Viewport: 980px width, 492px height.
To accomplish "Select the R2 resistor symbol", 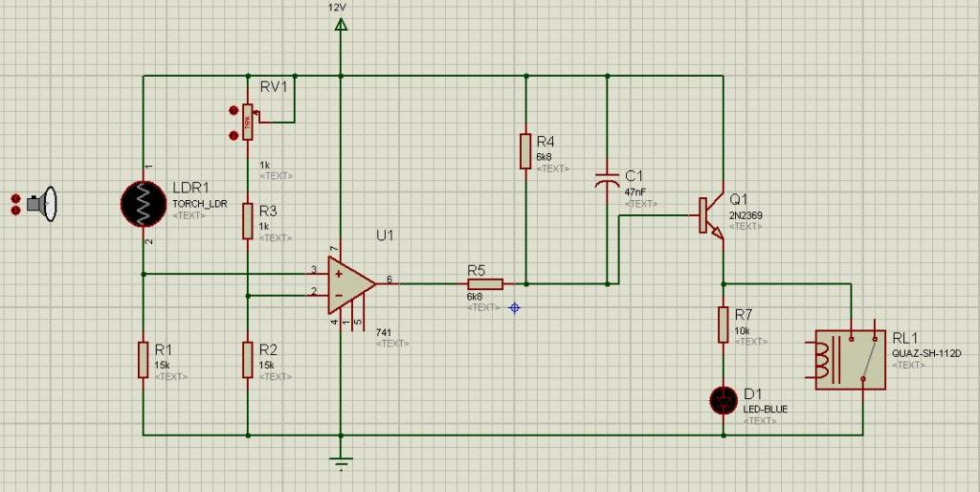I will point(248,360).
